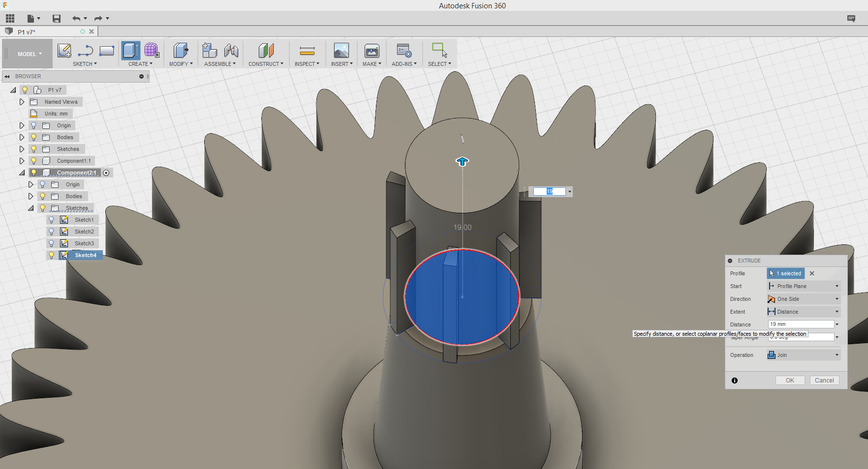Toggle visibility bulb for Sketch1
Screen dimensions: 868x469
tap(52, 220)
